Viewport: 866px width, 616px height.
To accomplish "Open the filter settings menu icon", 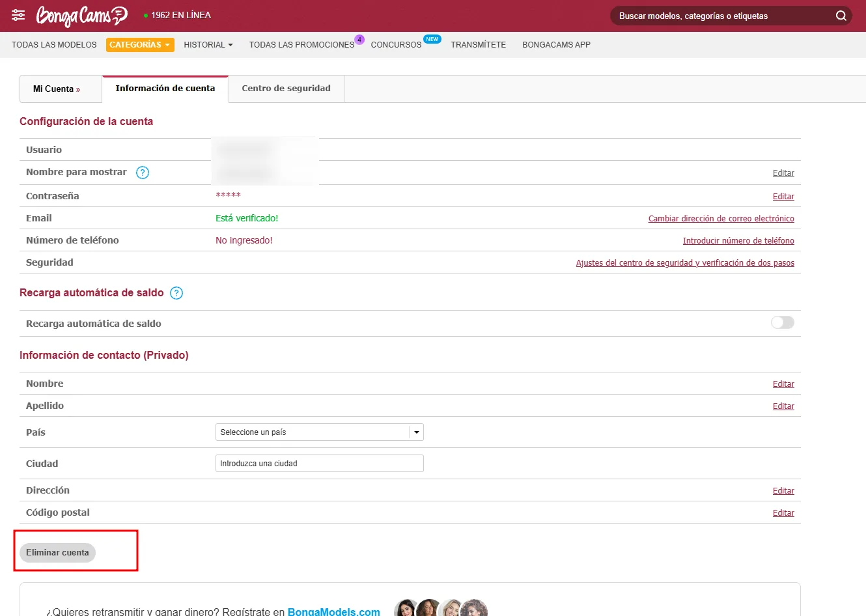I will (x=18, y=15).
